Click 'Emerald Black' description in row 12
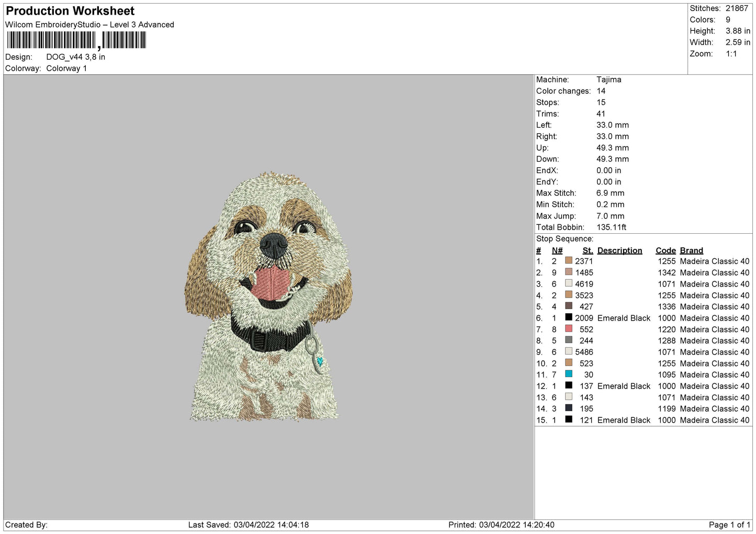This screenshot has height=534, width=756. [x=624, y=386]
